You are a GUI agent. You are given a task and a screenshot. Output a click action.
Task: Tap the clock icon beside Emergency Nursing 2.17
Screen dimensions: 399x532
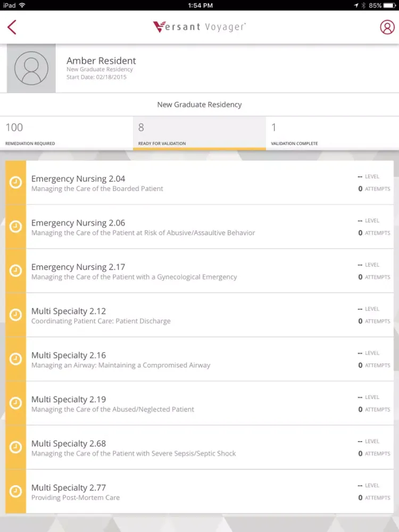pos(16,271)
